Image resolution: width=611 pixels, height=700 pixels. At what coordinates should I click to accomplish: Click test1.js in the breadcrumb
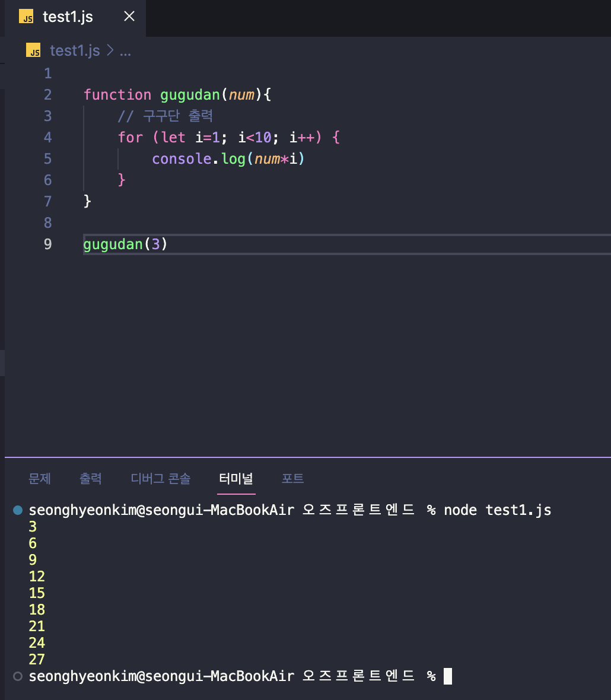(75, 51)
